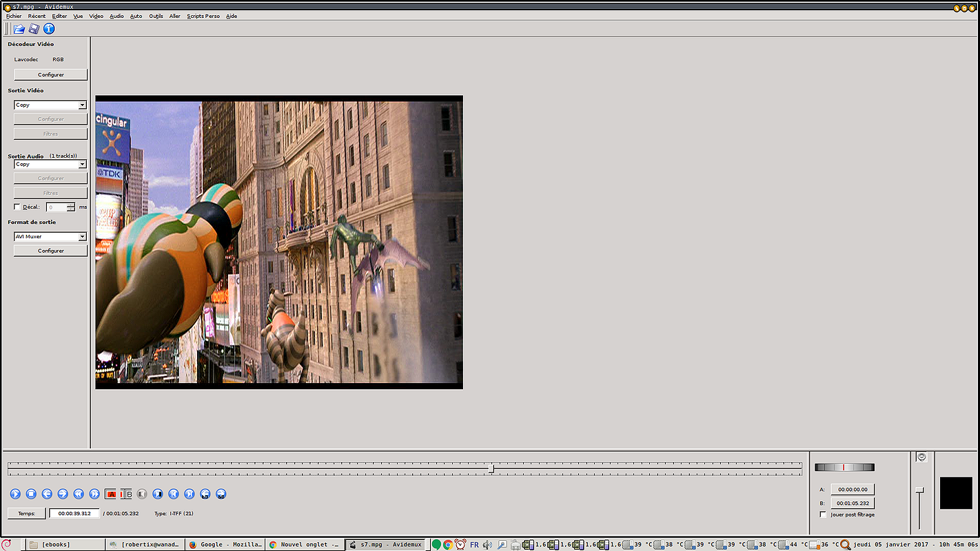Open the Fichier menu
The height and width of the screenshot is (551, 980).
pyautogui.click(x=14, y=16)
